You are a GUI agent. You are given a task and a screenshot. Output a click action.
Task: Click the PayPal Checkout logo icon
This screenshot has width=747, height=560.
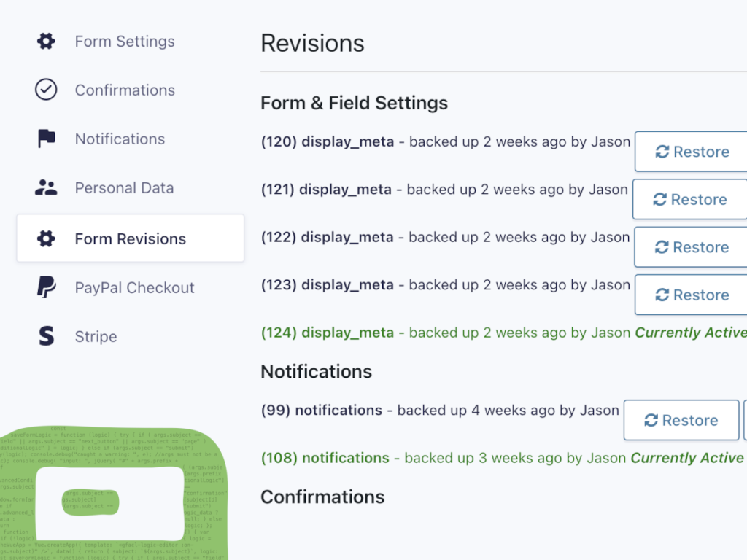46,287
